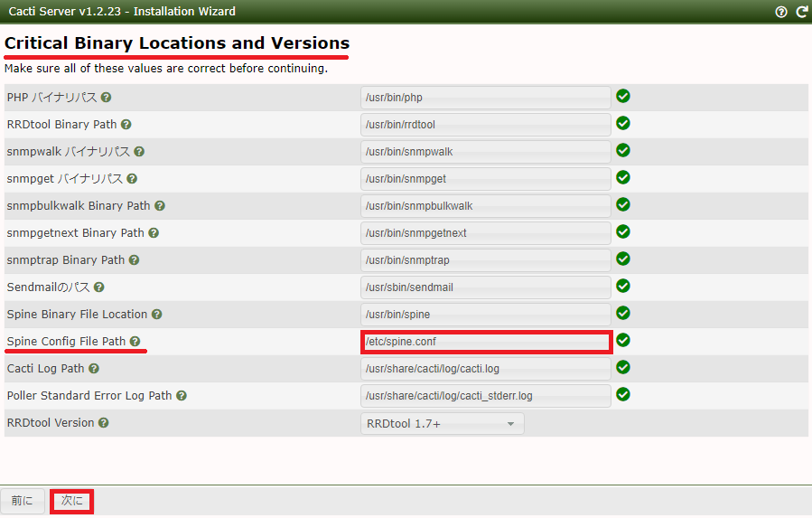Show help for RRDtool Version
The width and height of the screenshot is (812, 518).
[x=104, y=422]
